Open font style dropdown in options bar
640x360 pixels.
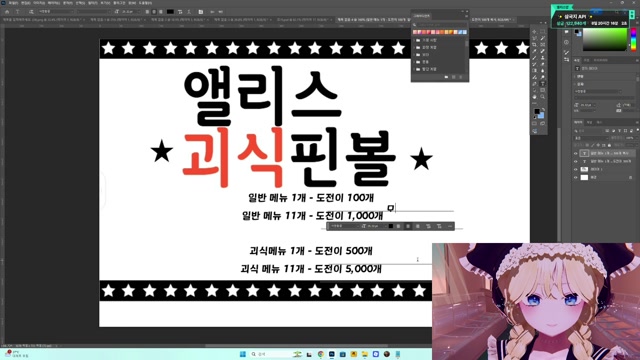point(94,12)
